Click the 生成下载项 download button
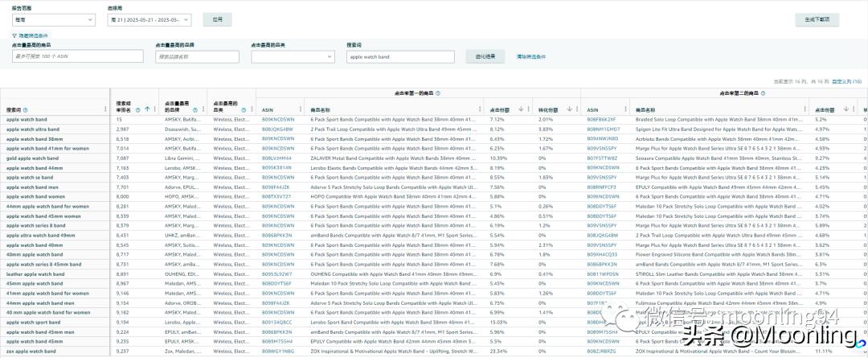The width and height of the screenshot is (868, 358). [x=828, y=19]
